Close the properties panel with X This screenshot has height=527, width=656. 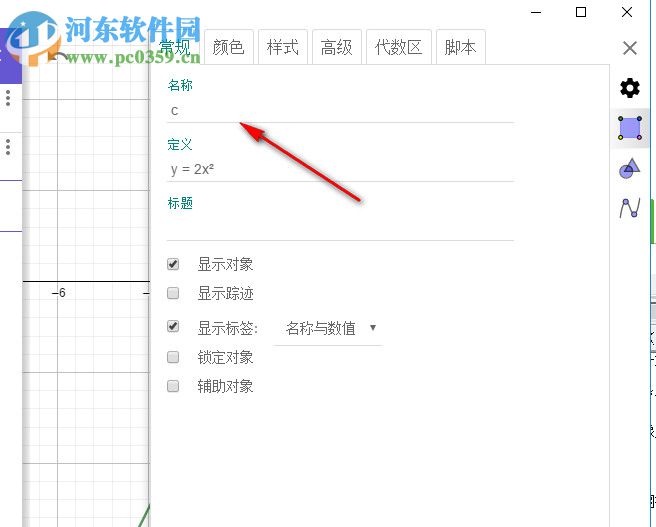pos(630,48)
